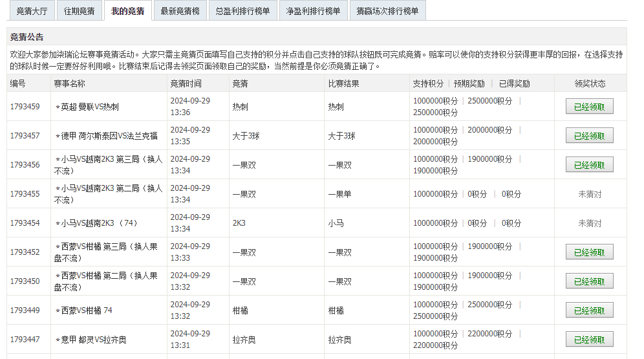
Task: Click the star icon beside 英超 曼联VS热刺
Action: click(58, 107)
